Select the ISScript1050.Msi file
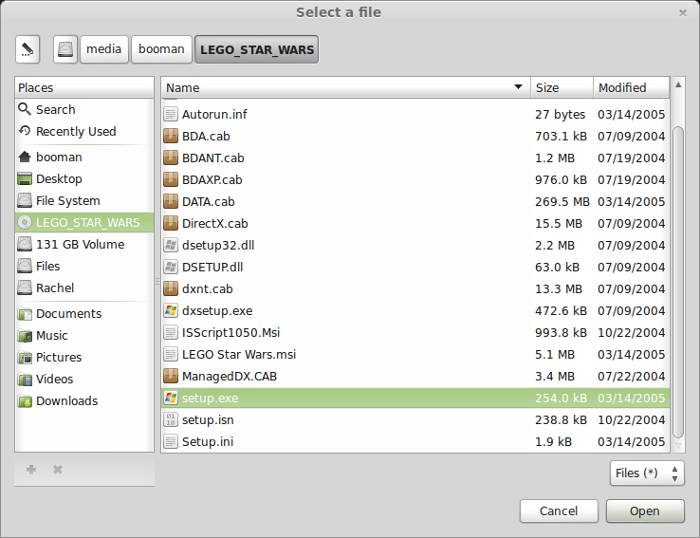The width and height of the screenshot is (700, 538). (x=415, y=333)
